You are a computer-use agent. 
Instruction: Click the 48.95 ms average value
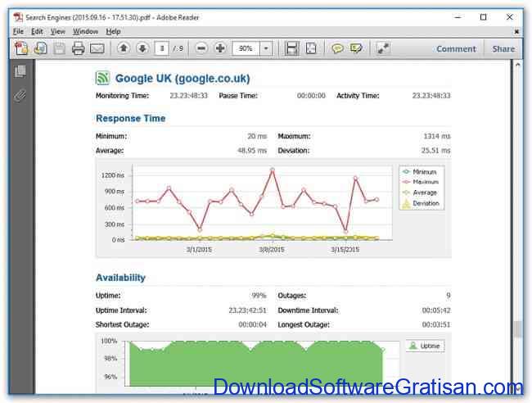(252, 151)
